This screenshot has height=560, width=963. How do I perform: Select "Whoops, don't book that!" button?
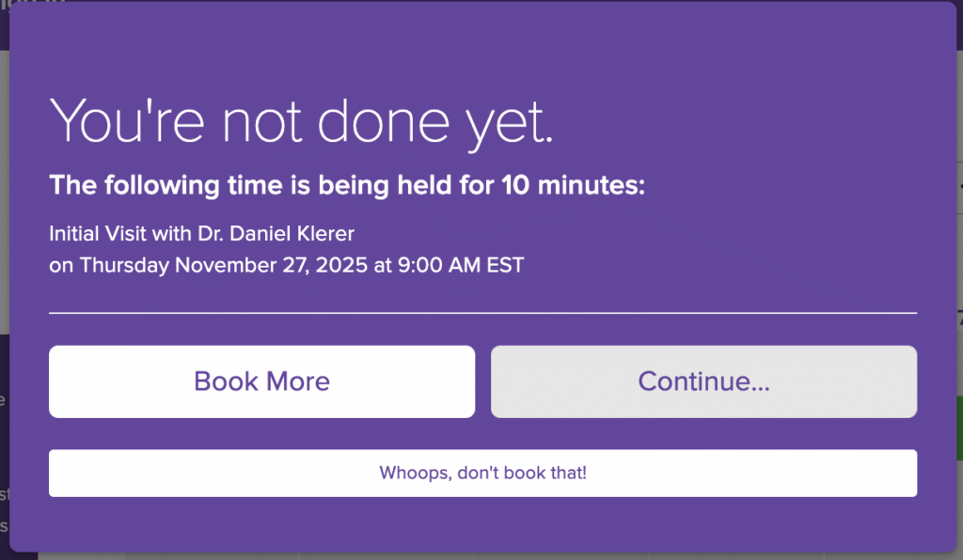click(482, 473)
